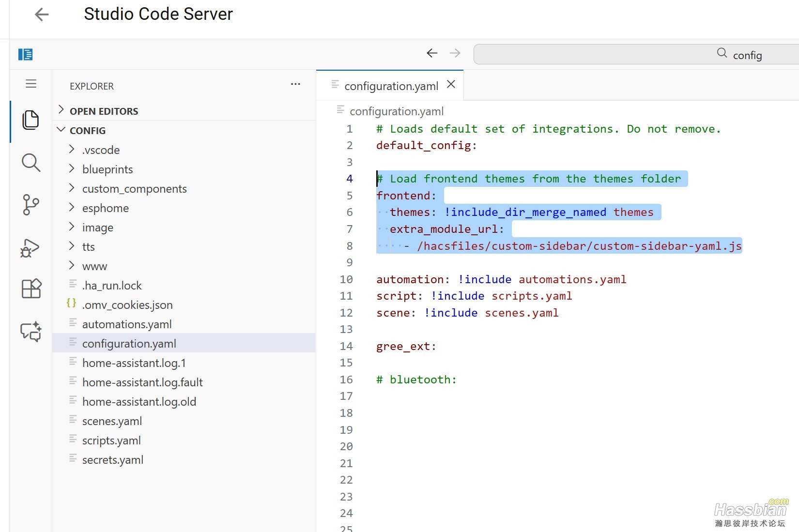Select the configuration.yaml editor tab
This screenshot has width=799, height=532.
pyautogui.click(x=390, y=86)
